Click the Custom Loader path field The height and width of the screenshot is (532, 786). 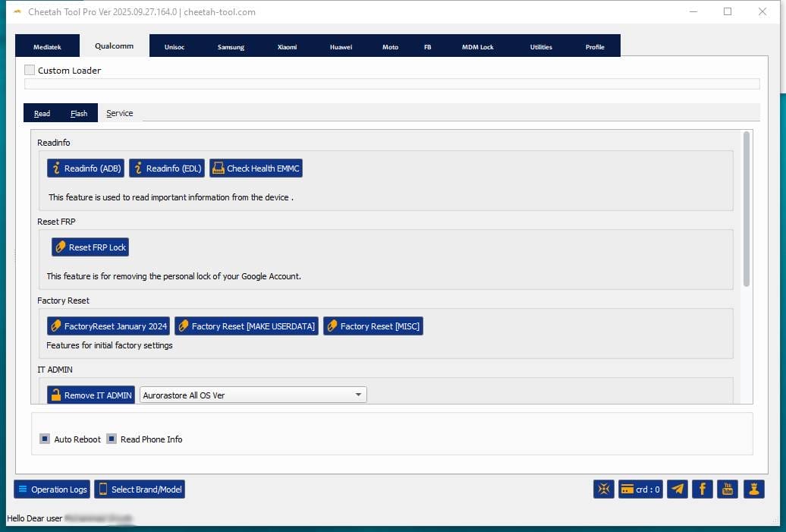click(x=391, y=84)
